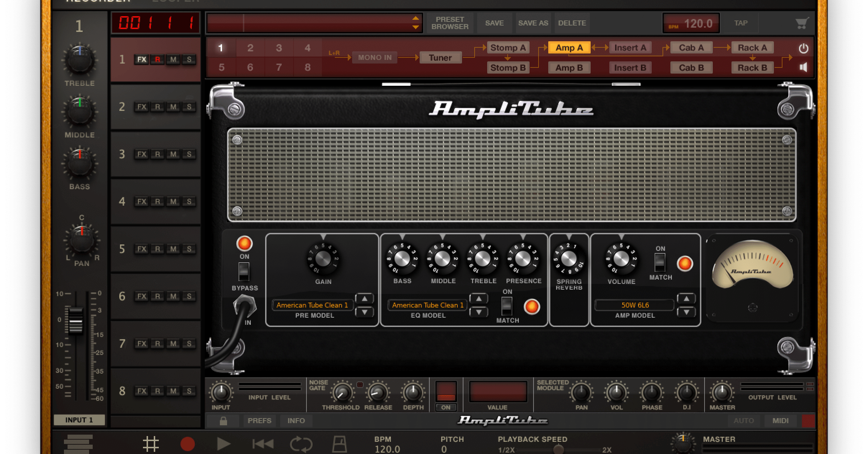Open the preset browser dropdown arrows
Image resolution: width=868 pixels, height=454 pixels.
click(x=415, y=23)
